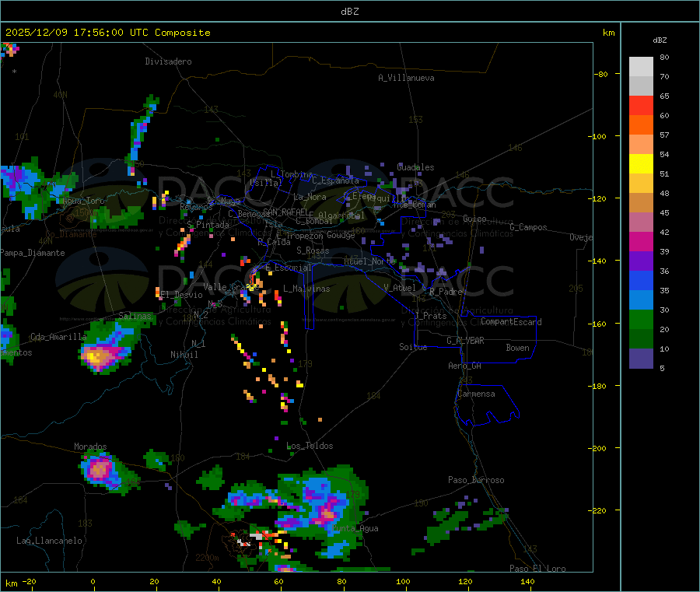Viewport: 700px width, 592px height.
Task: Select the lightest gray swatch atop the legend
Action: click(641, 66)
